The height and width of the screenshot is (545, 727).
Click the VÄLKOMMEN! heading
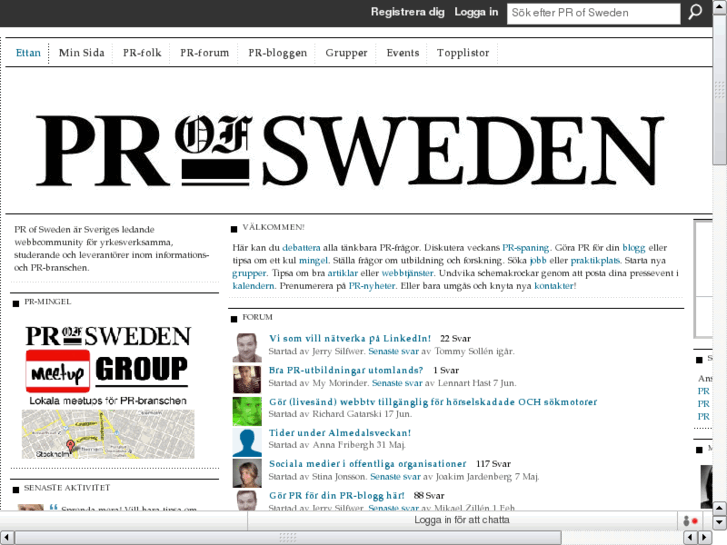[x=273, y=227]
